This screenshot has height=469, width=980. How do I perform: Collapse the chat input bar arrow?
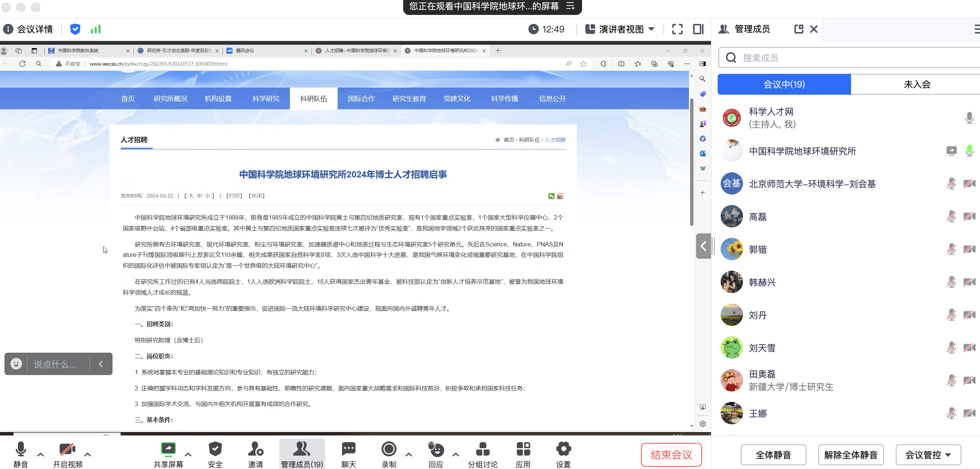click(x=101, y=363)
